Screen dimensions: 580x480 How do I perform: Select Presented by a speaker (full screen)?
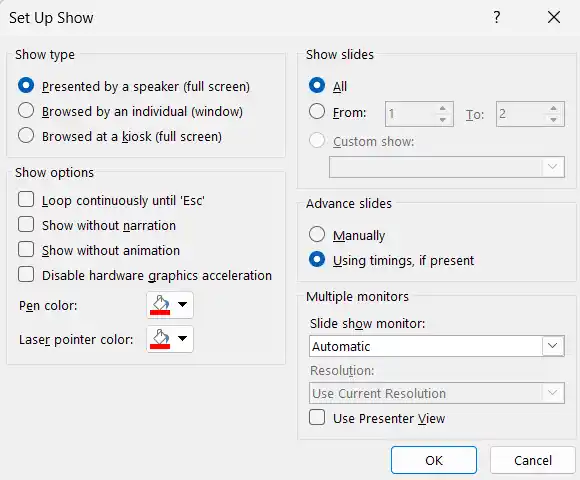click(x=26, y=86)
